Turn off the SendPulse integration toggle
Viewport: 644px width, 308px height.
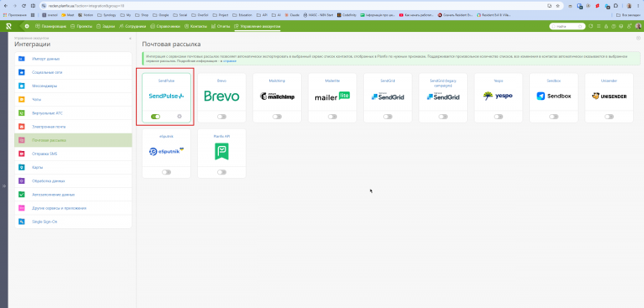click(156, 117)
